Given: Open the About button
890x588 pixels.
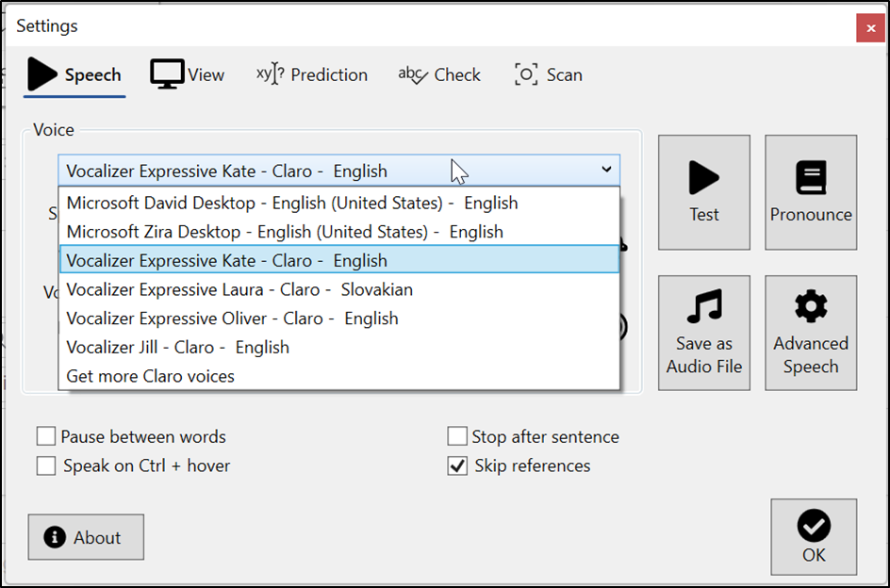Looking at the screenshot, I should coord(86,537).
